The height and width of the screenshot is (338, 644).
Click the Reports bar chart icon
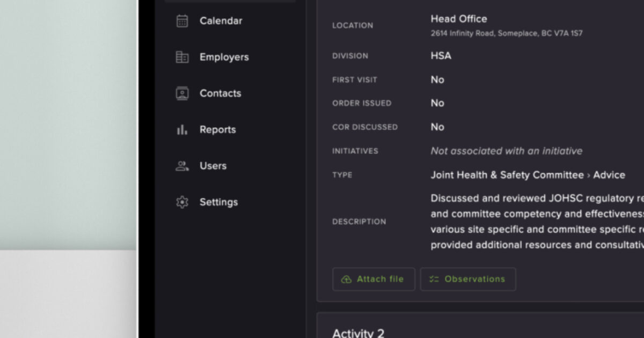pyautogui.click(x=182, y=129)
